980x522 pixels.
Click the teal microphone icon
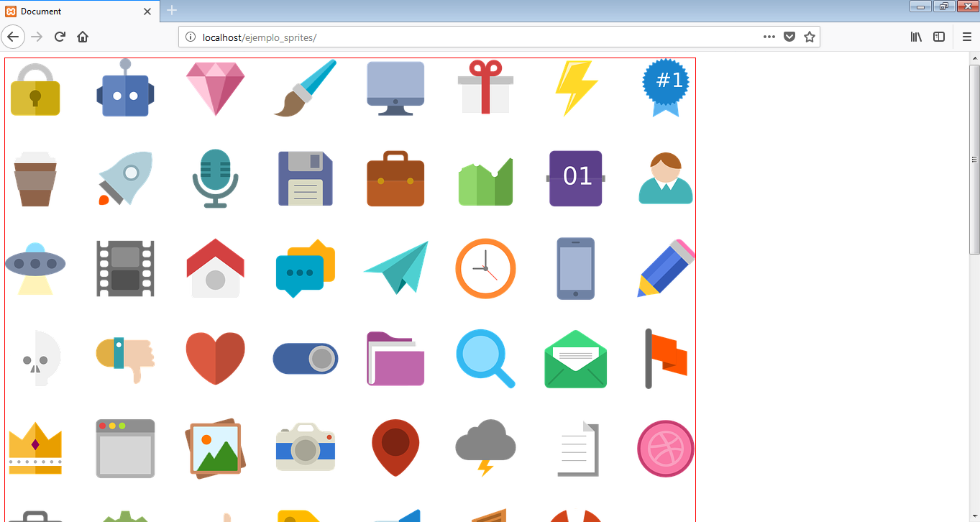pos(215,178)
